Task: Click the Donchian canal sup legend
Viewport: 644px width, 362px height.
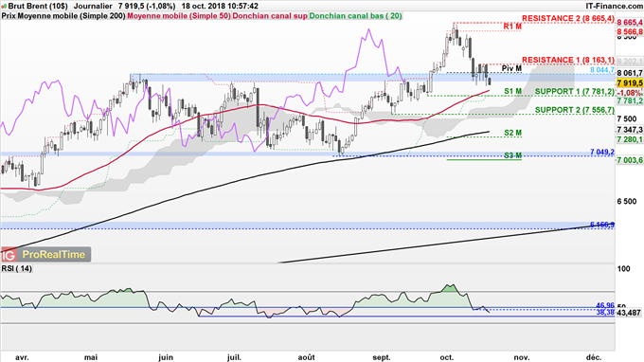Action: pos(270,16)
